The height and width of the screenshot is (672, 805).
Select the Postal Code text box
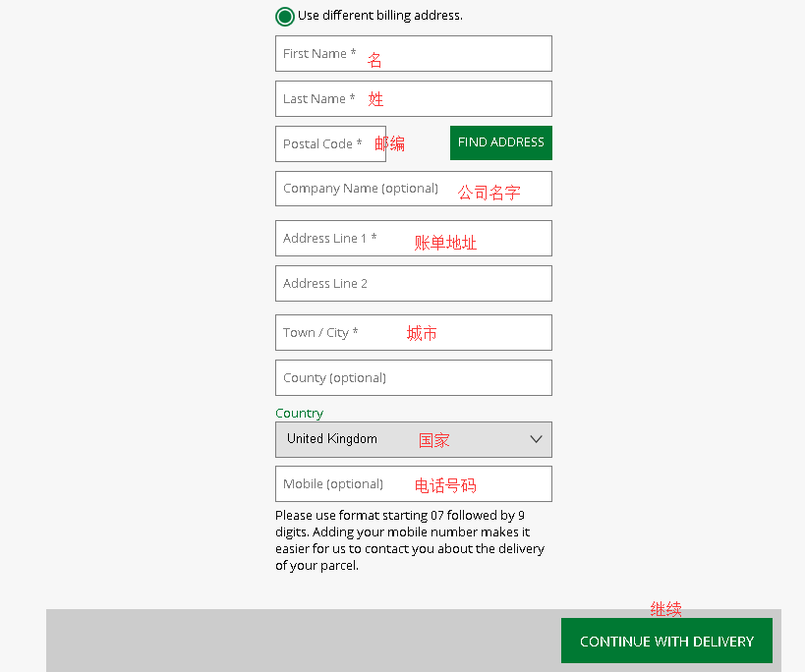click(x=329, y=144)
